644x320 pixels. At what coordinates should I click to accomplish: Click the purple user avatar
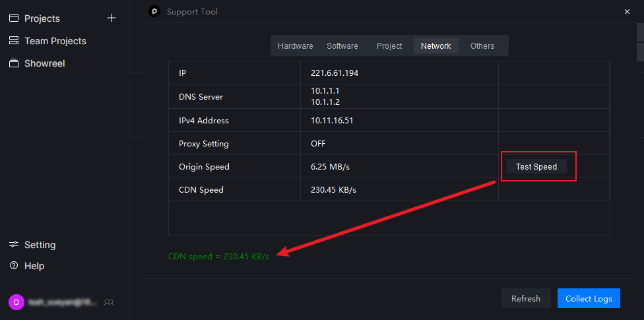[x=16, y=302]
